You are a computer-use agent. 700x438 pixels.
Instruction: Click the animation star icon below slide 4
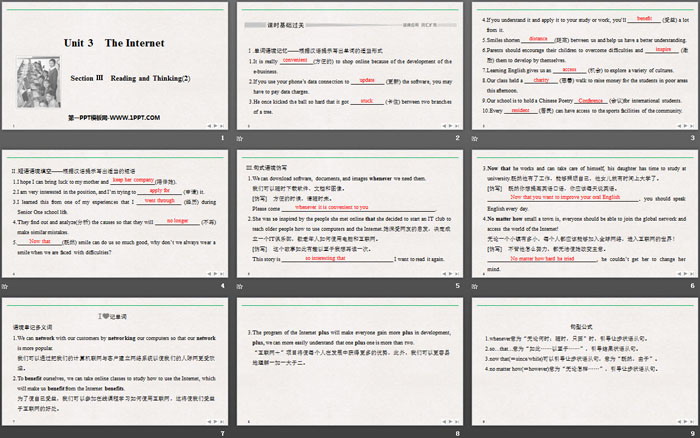[5, 286]
